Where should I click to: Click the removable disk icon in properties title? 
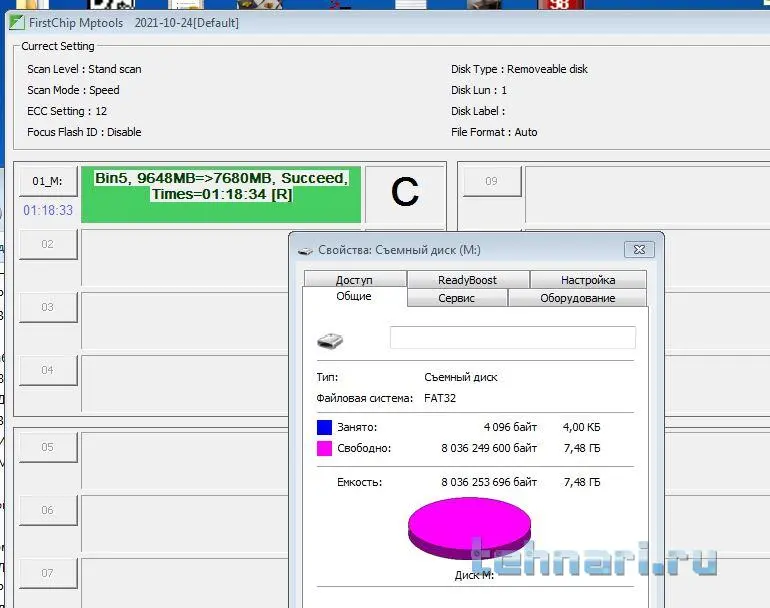click(305, 250)
